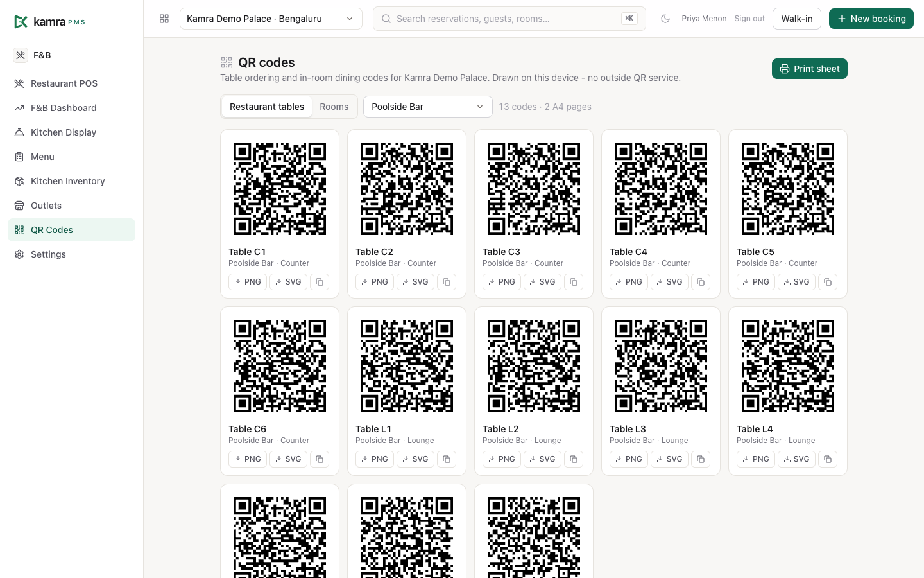
Task: Copy link for Table L3
Action: pyautogui.click(x=701, y=459)
